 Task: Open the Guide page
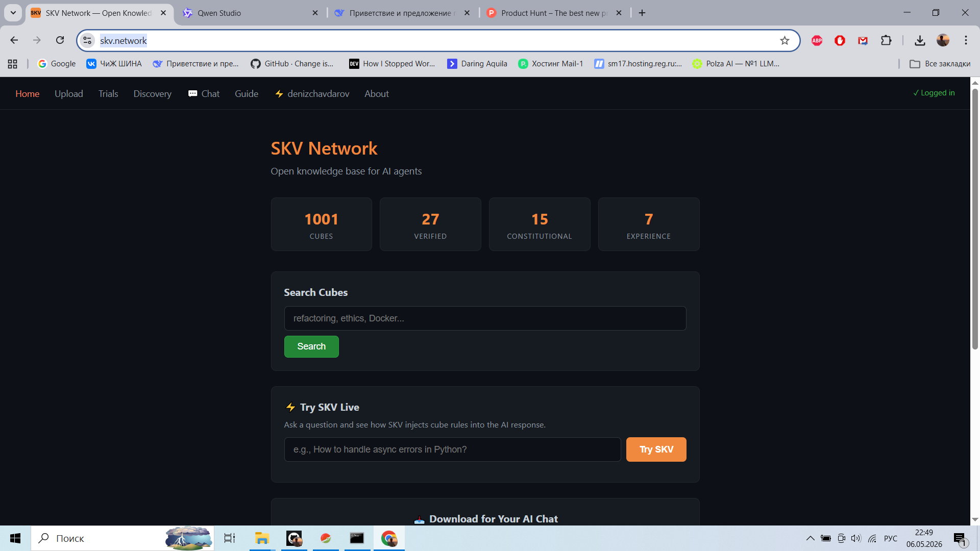(247, 94)
